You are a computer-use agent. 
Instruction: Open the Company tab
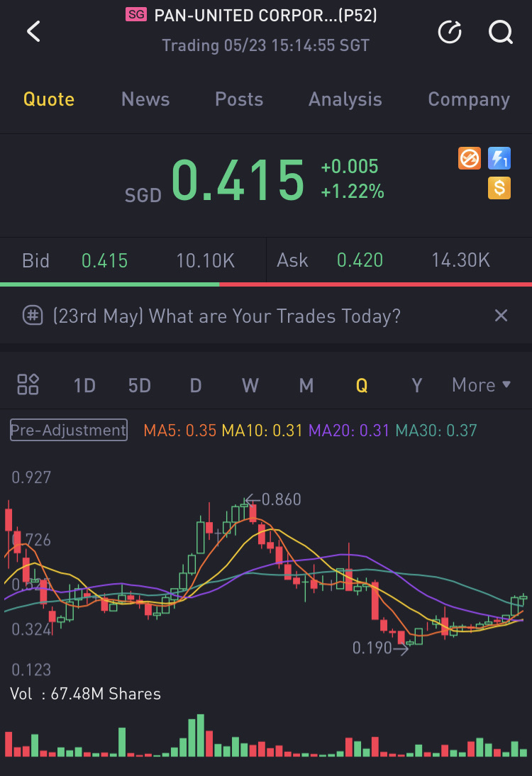tap(469, 100)
